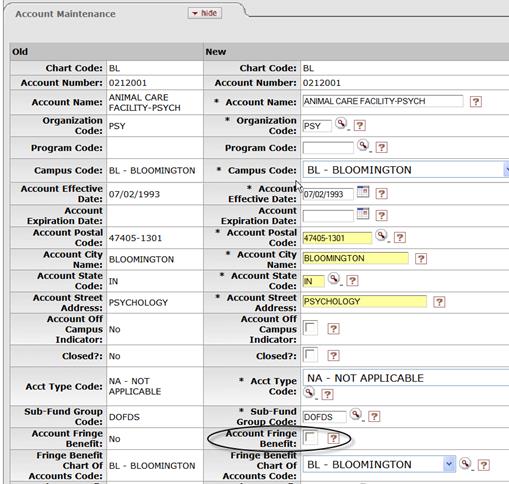Click the hide button

coord(205,13)
